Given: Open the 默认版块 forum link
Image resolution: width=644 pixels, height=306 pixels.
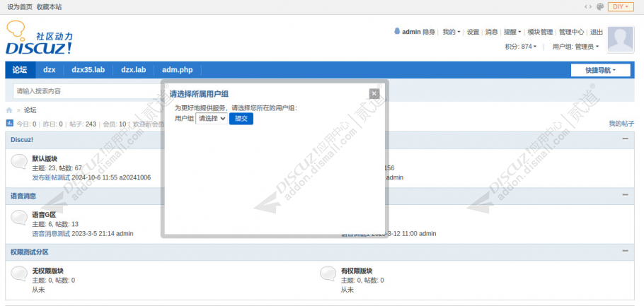Looking at the screenshot, I should 45,159.
